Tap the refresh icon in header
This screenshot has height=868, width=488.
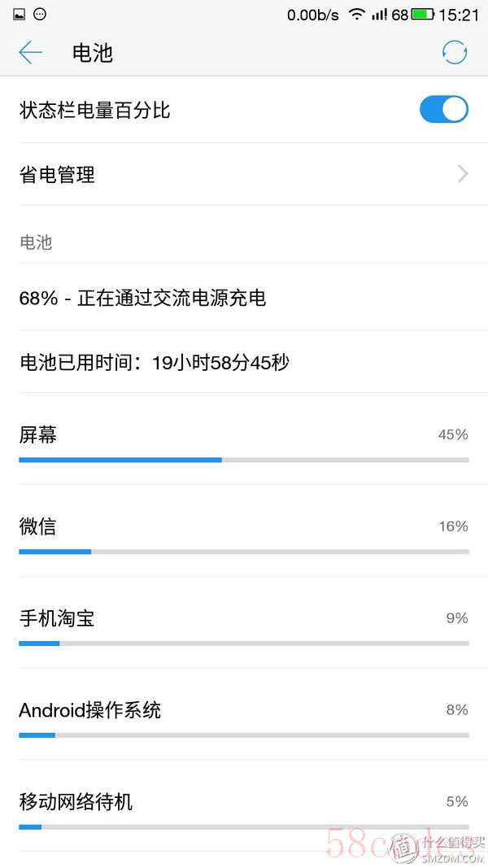point(455,53)
